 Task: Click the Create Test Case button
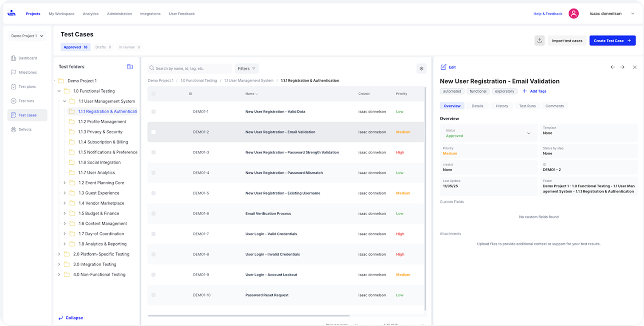[x=612, y=41]
